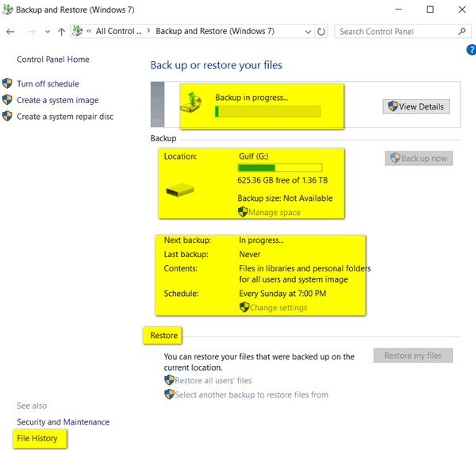476x450 pixels.
Task: Click the Backup in progress bar
Action: 267,111
